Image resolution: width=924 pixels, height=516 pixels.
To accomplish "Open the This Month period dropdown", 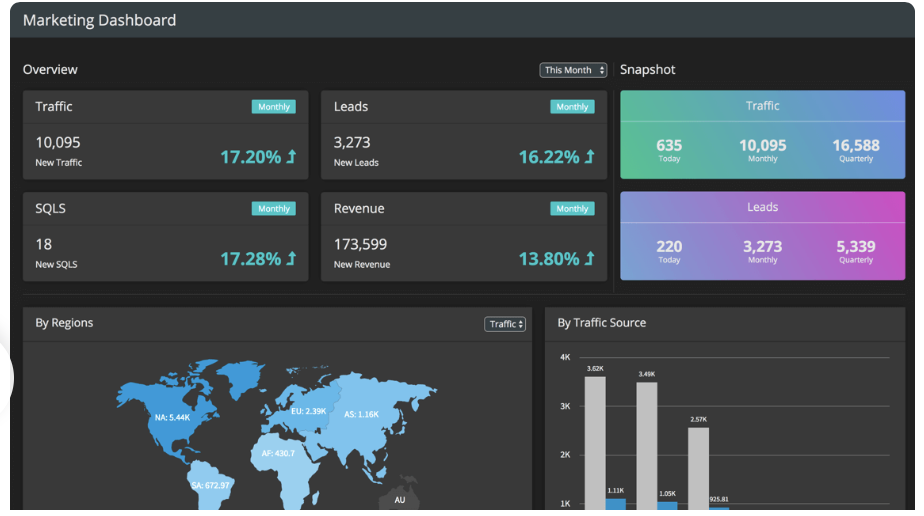I will click(574, 70).
